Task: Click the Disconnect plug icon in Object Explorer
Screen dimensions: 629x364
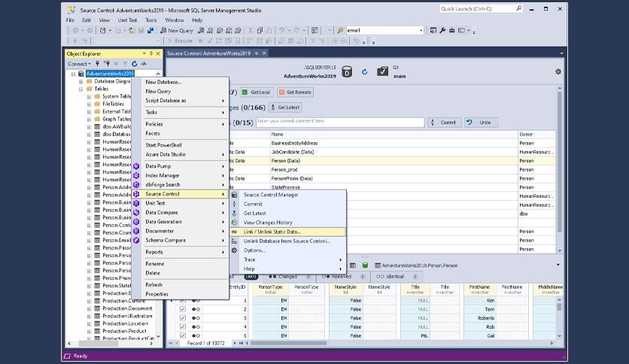Action: click(x=107, y=64)
